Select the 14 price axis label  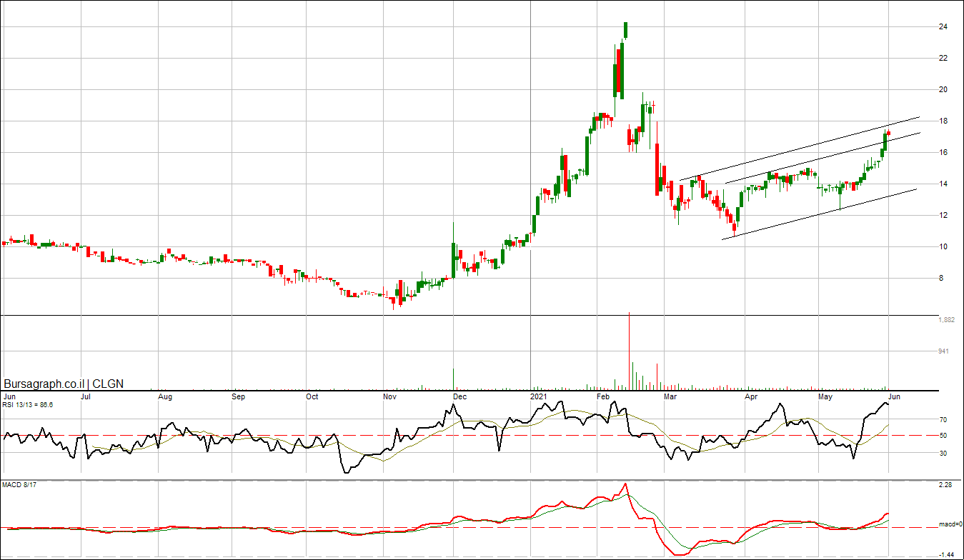coord(943,184)
